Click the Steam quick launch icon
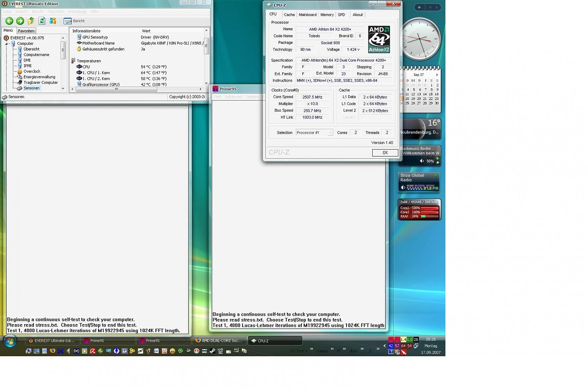The height and width of the screenshot is (391, 588). pos(212,351)
